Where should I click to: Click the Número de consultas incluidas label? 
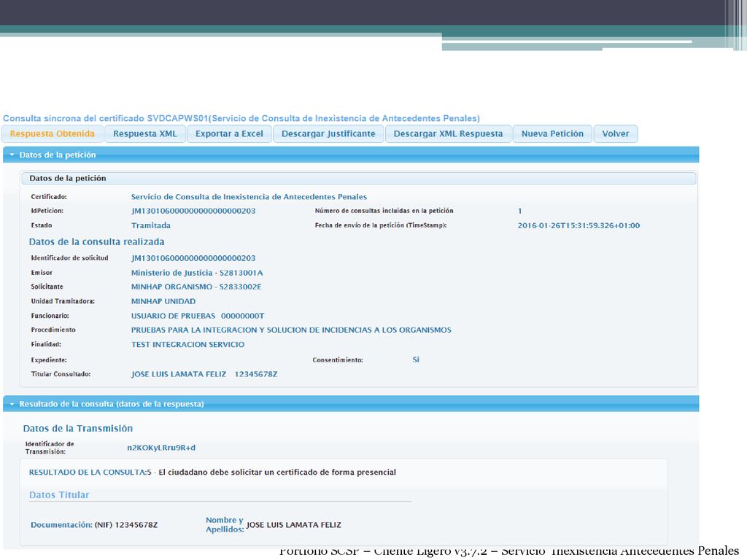384,211
